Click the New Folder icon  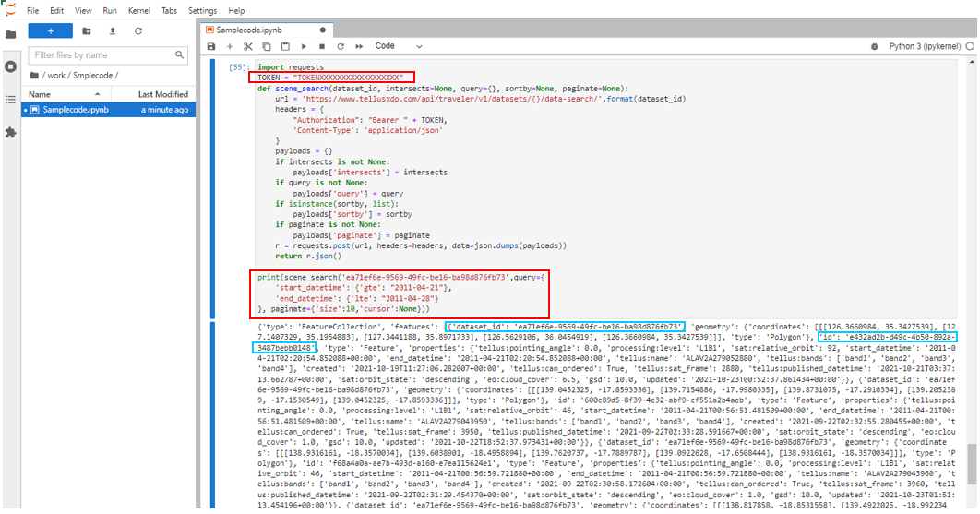click(87, 30)
